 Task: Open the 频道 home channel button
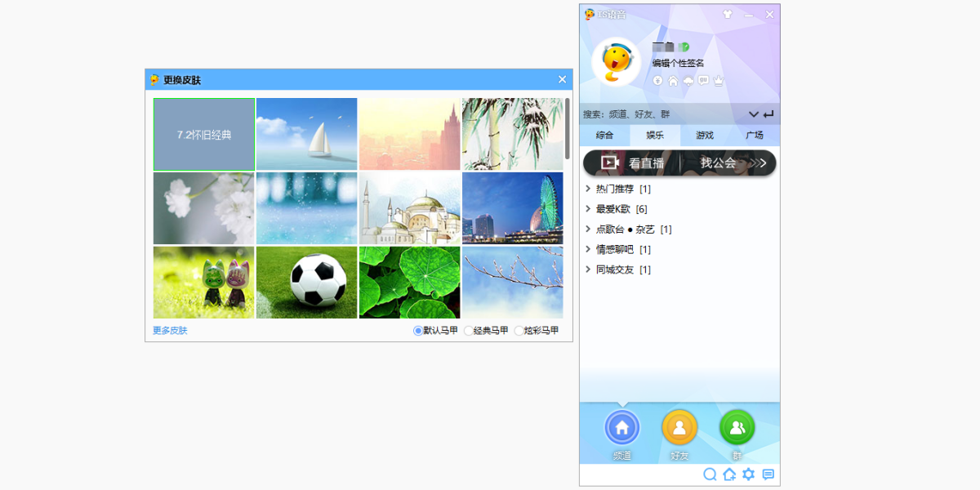pos(622,427)
